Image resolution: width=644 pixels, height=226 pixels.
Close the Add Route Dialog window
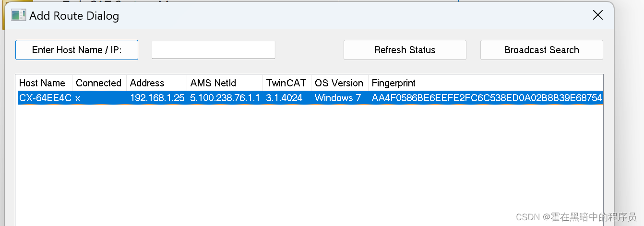point(597,15)
